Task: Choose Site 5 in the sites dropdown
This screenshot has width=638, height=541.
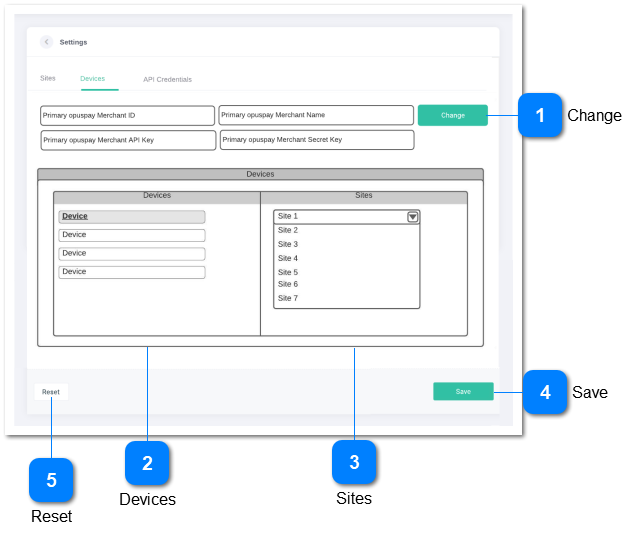Action: [x=288, y=272]
